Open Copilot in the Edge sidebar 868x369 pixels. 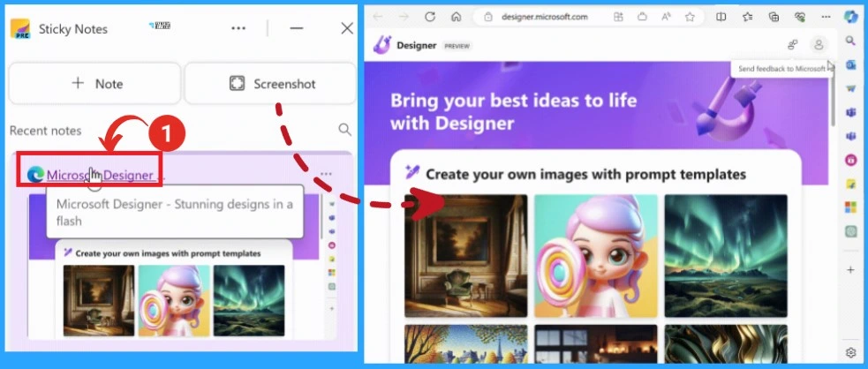point(851,17)
